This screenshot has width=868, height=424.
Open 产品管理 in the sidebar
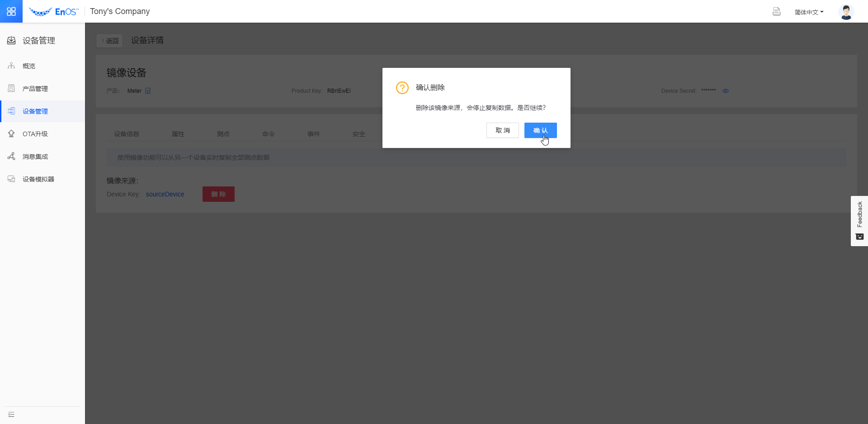click(x=35, y=89)
